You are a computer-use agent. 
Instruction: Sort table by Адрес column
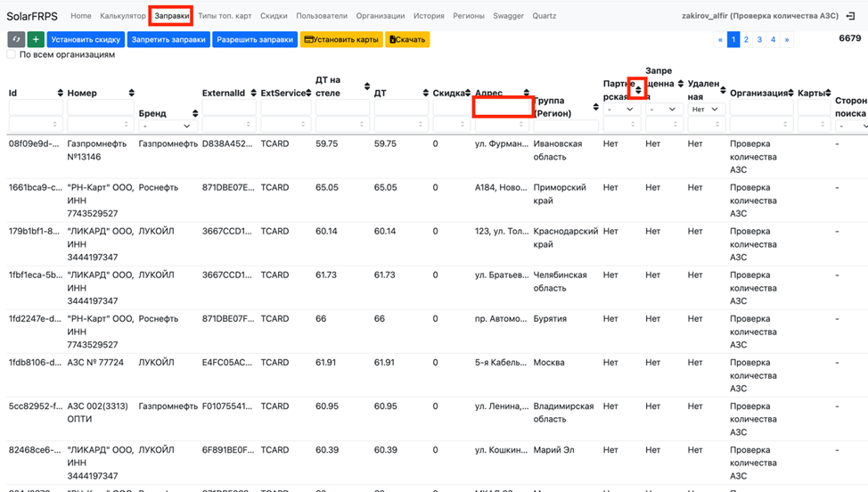point(527,93)
